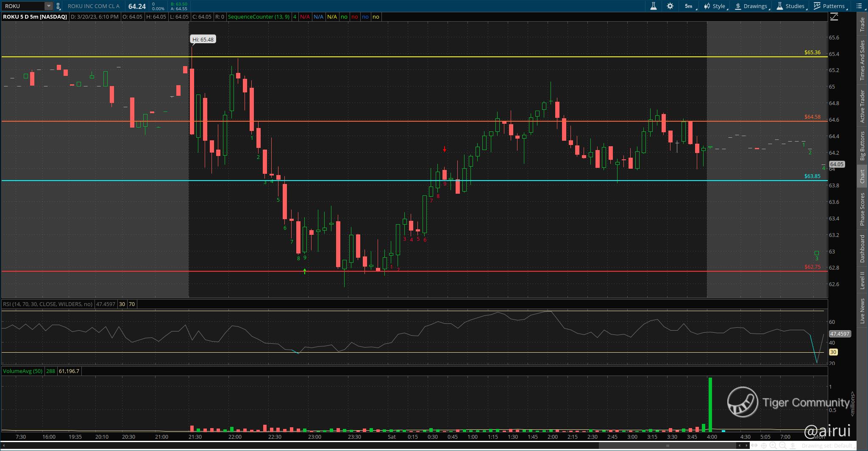This screenshot has width=868, height=451.
Task: Switch to the Level II side tab
Action: 862,281
